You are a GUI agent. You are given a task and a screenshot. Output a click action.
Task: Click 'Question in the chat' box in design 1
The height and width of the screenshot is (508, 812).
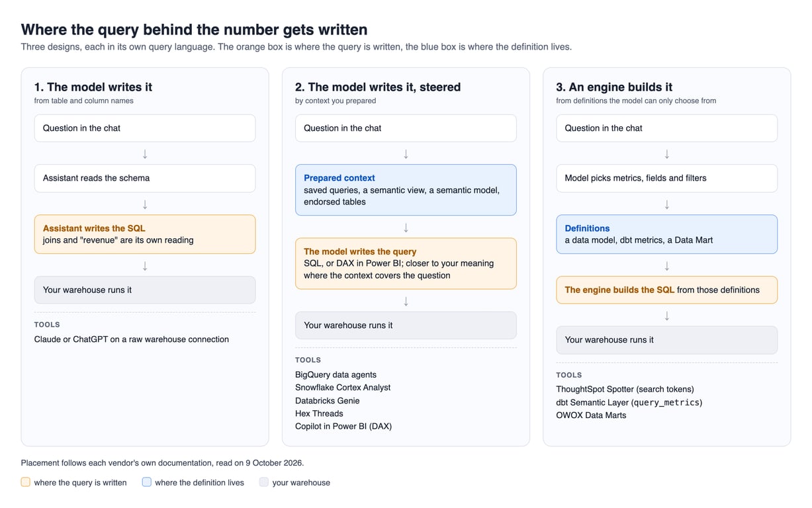145,128
